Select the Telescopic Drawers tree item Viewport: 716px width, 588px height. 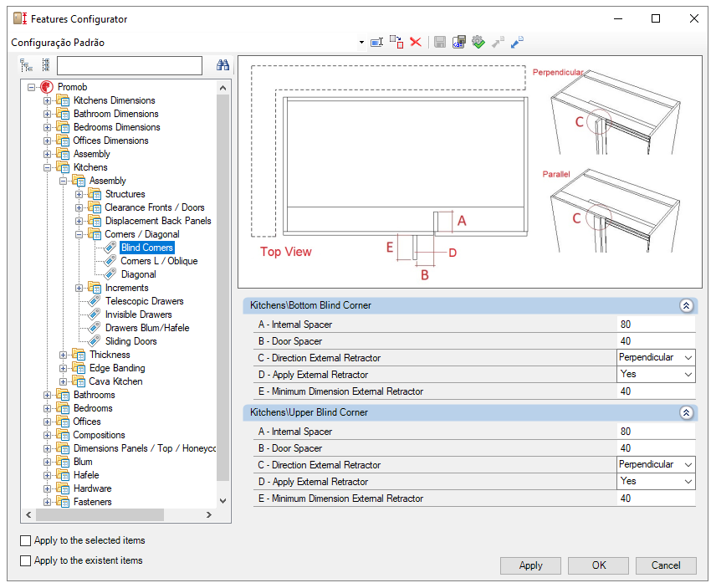click(145, 301)
